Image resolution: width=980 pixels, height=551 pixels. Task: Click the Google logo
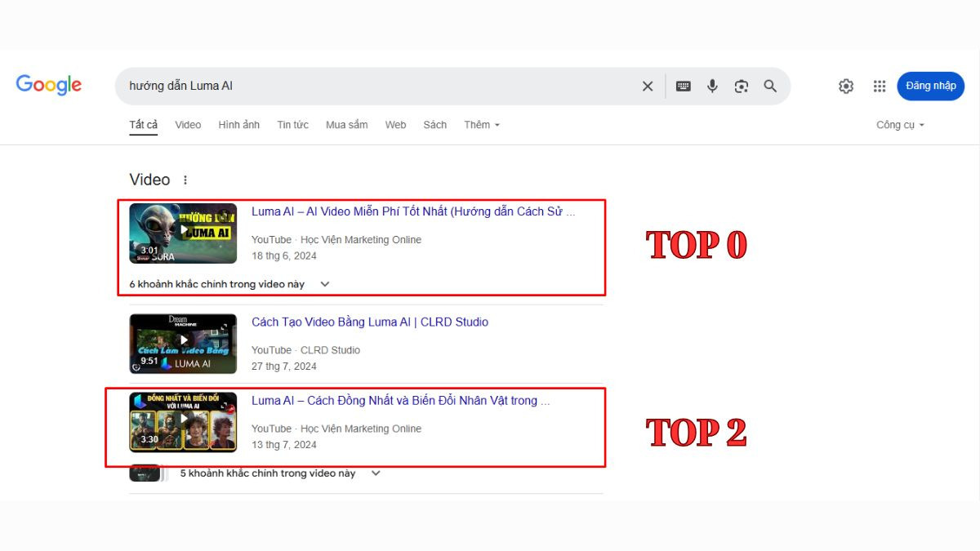pyautogui.click(x=49, y=85)
